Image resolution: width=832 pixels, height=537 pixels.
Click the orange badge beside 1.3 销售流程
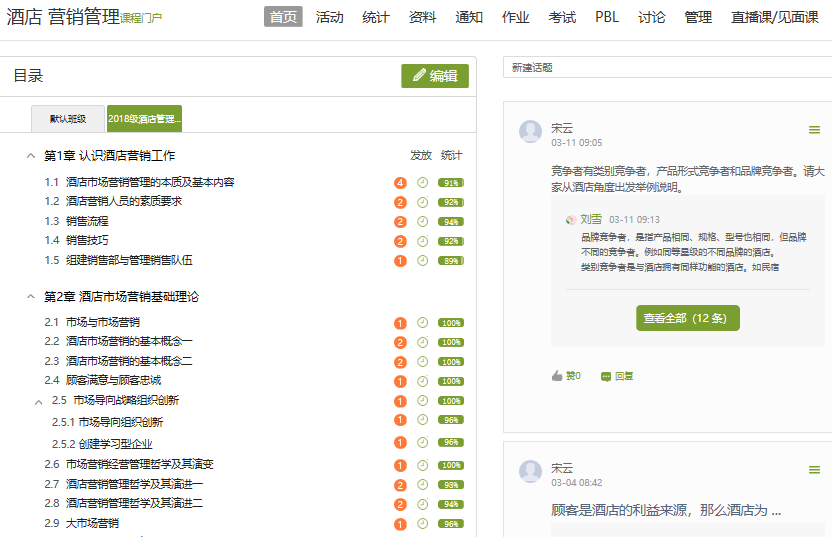[400, 222]
